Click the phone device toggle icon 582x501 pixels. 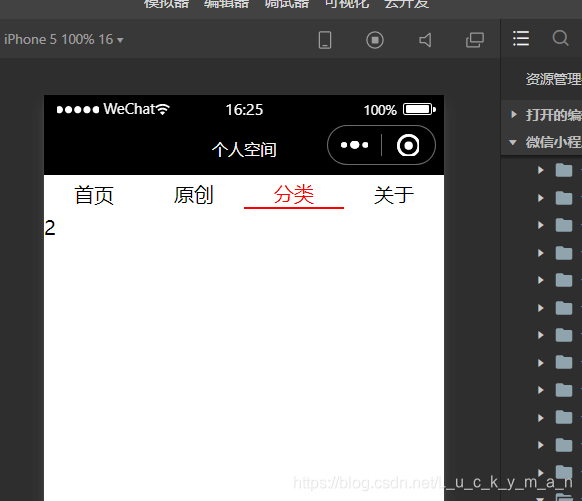click(325, 40)
